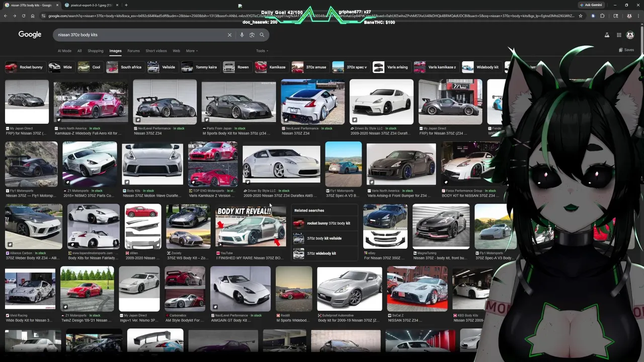
Task: Expand the More search filters menu
Action: point(192,51)
